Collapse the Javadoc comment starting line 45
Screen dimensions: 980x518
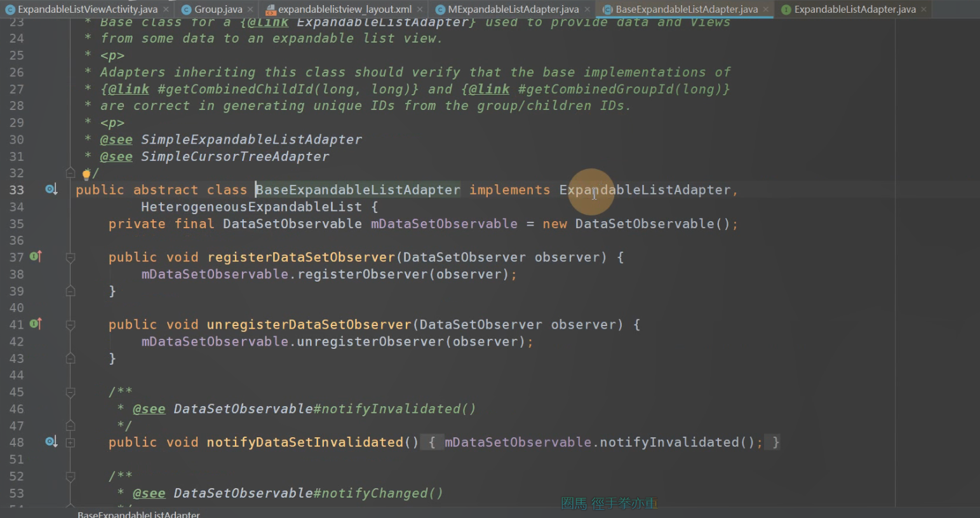coord(70,392)
